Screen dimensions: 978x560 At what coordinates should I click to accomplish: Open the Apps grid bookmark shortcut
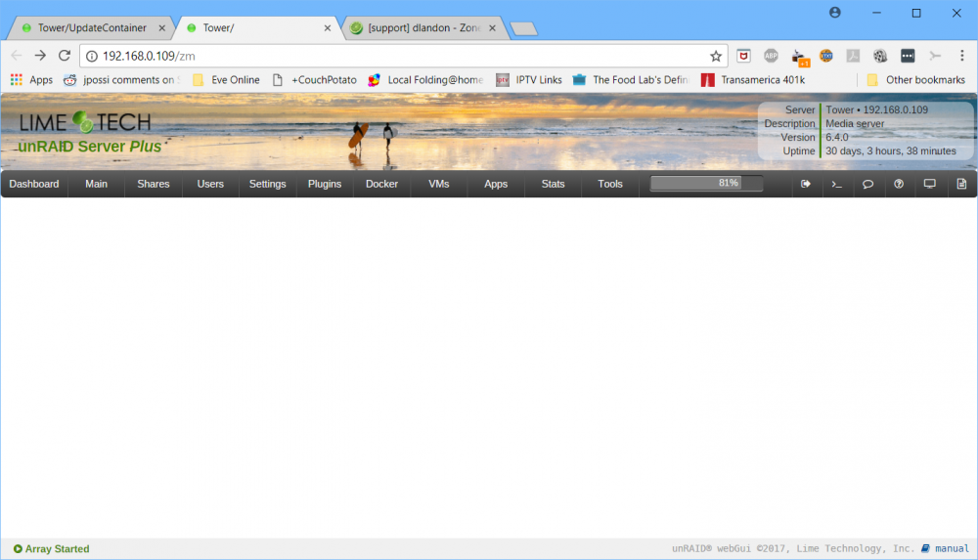click(31, 80)
